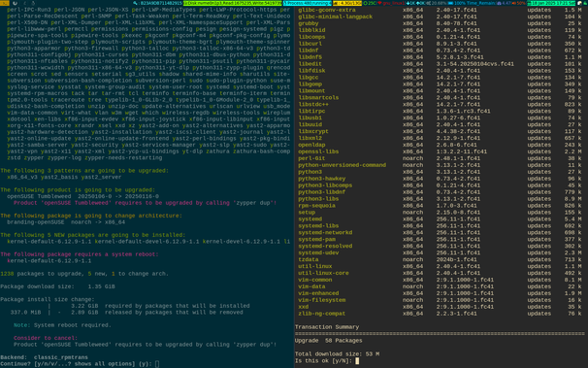This screenshot has height=368, width=588.
Task: Click the 'util-linux-core' package name
Action: 324,273
